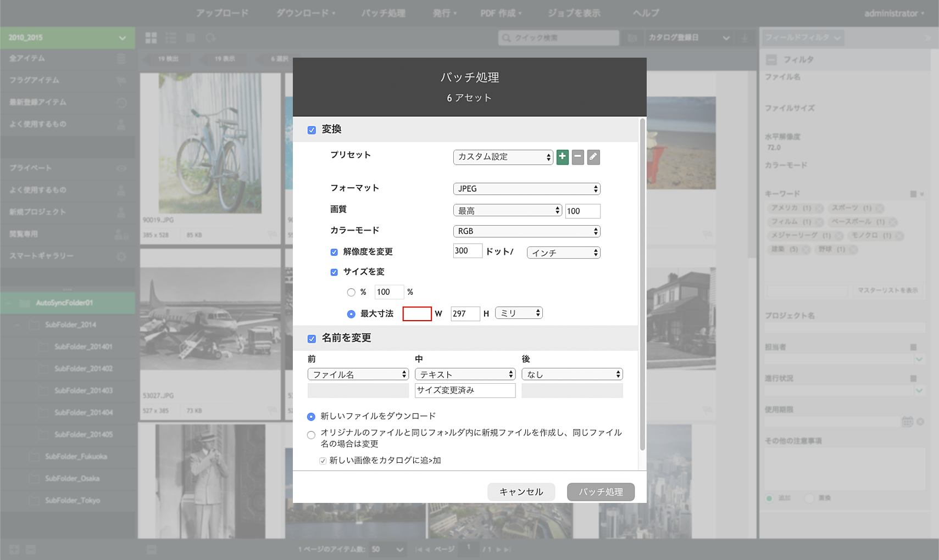Click the フィルタ panel icon
This screenshot has height=560, width=939.
coord(771,59)
